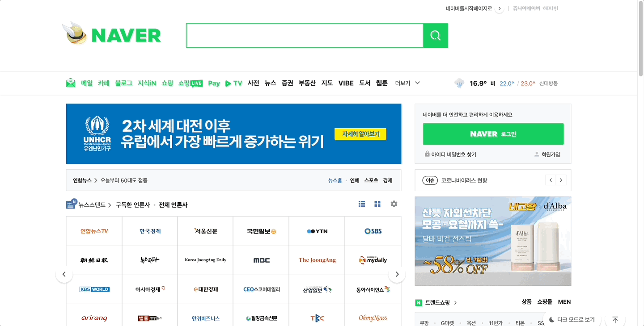The image size is (644, 326).
Task: Open 아이디 비밀번호 찾기 link
Action: pos(450,155)
